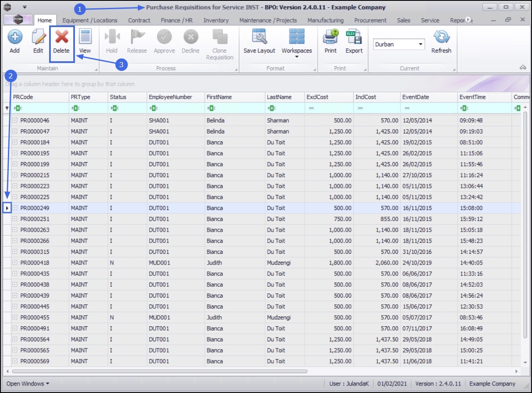The width and height of the screenshot is (532, 393).
Task: Open the Inventory ribbon tab
Action: tap(216, 20)
